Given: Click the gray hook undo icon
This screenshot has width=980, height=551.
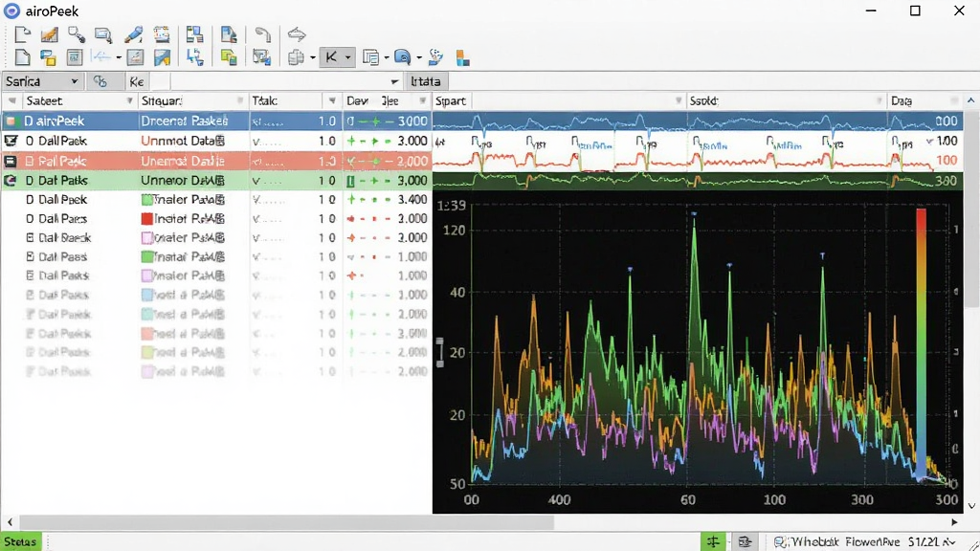Looking at the screenshot, I should tap(263, 34).
